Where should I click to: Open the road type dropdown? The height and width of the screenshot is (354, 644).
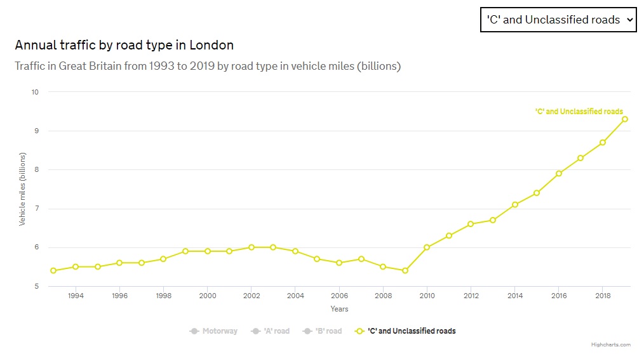pyautogui.click(x=558, y=20)
